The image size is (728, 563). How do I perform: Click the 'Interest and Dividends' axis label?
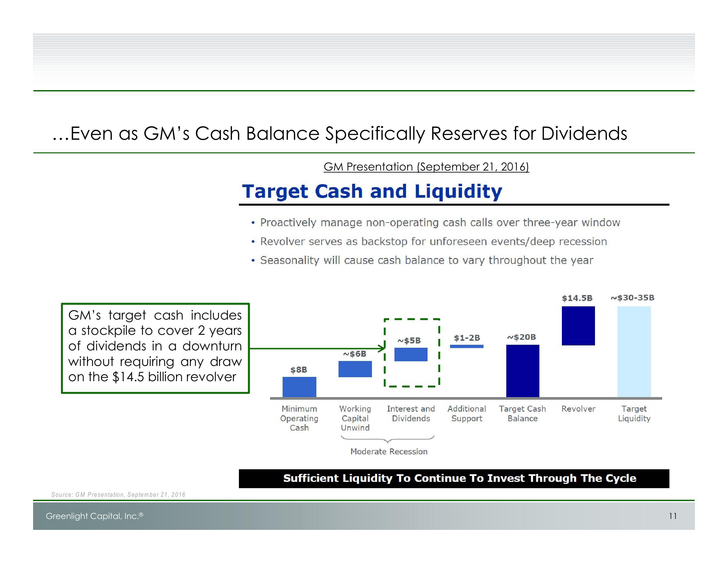coord(411,414)
